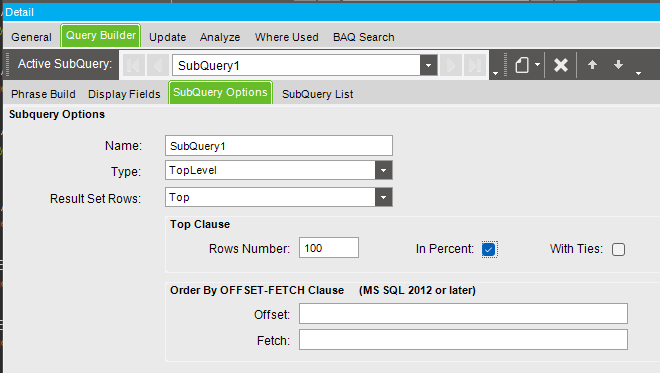Uncheck the In Percent checkbox
The image size is (660, 373).
point(489,249)
